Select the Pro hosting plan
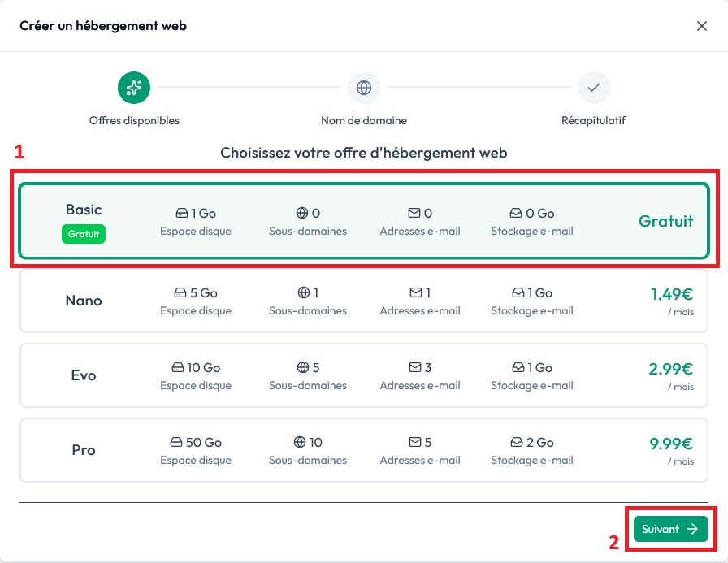The image size is (728, 563). click(364, 450)
